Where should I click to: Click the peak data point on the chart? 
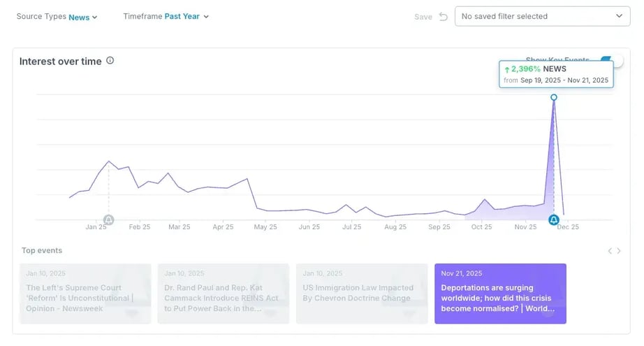554,98
